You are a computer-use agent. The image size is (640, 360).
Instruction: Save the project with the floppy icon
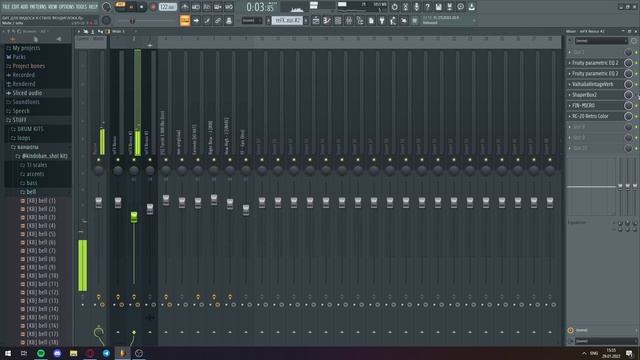point(438,7)
